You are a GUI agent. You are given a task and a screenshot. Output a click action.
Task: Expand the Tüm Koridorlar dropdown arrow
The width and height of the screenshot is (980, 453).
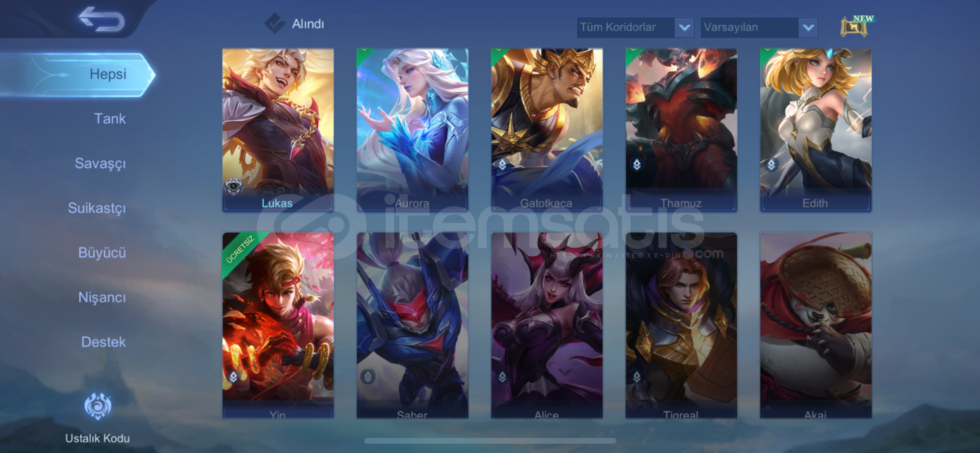(684, 28)
